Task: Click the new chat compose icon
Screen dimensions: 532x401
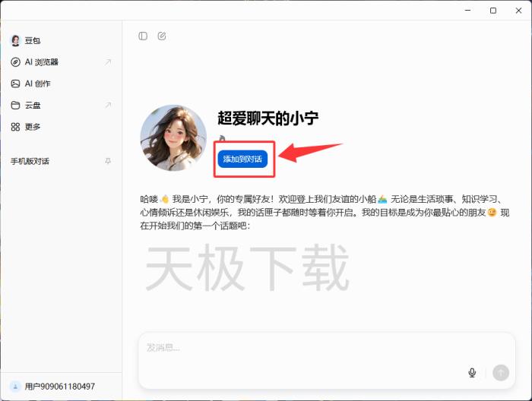Action: [x=162, y=36]
